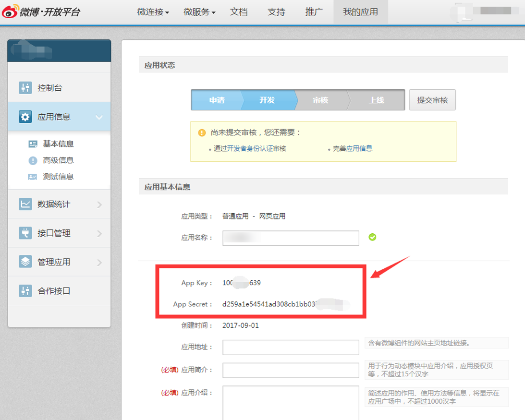Viewport: 525px width, 420px height.
Task: Open the 通过开发者身份认证审核 link
Action: pyautogui.click(x=250, y=149)
